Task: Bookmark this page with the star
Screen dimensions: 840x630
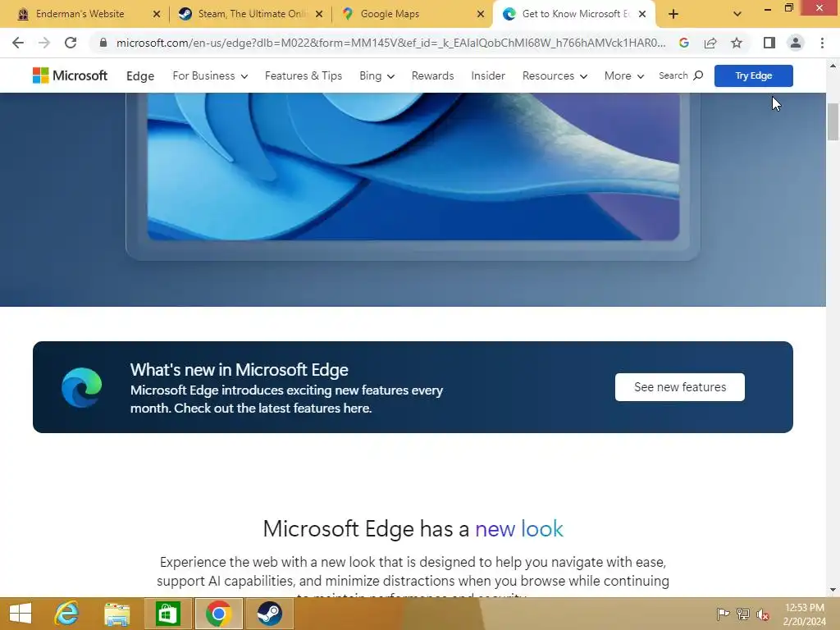Action: click(x=737, y=43)
